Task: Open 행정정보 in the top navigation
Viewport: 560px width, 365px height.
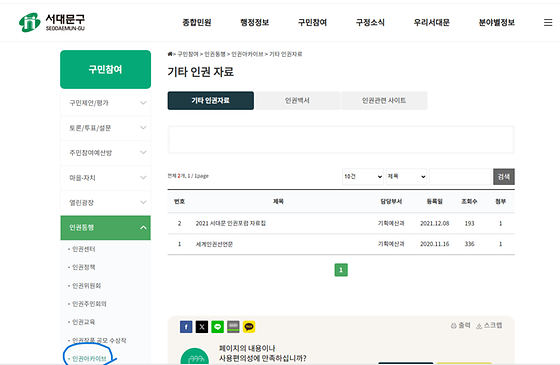Action: pyautogui.click(x=255, y=22)
